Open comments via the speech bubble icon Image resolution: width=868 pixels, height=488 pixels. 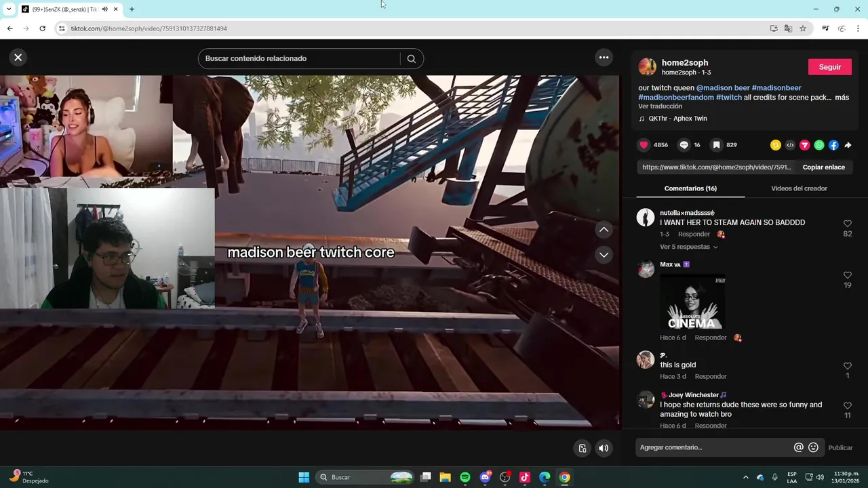click(684, 145)
